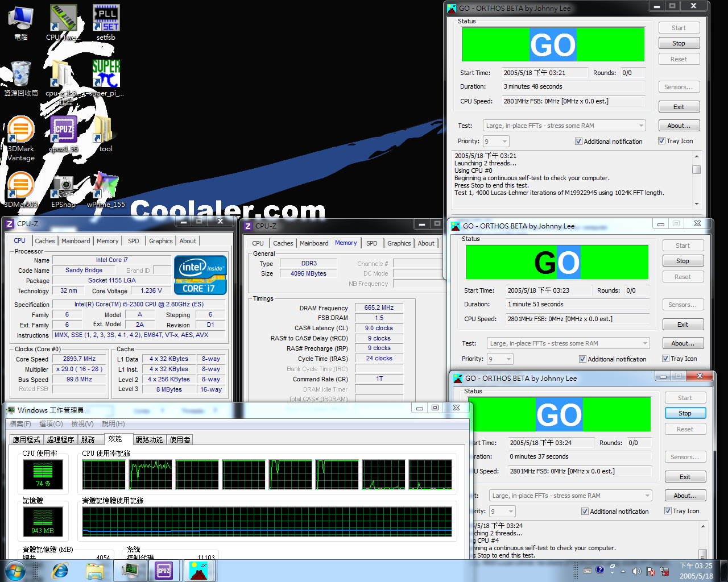Viewport: 728px width, 582px height.
Task: Open the CPU-Tweaker desktop shortcut
Action: (x=63, y=23)
